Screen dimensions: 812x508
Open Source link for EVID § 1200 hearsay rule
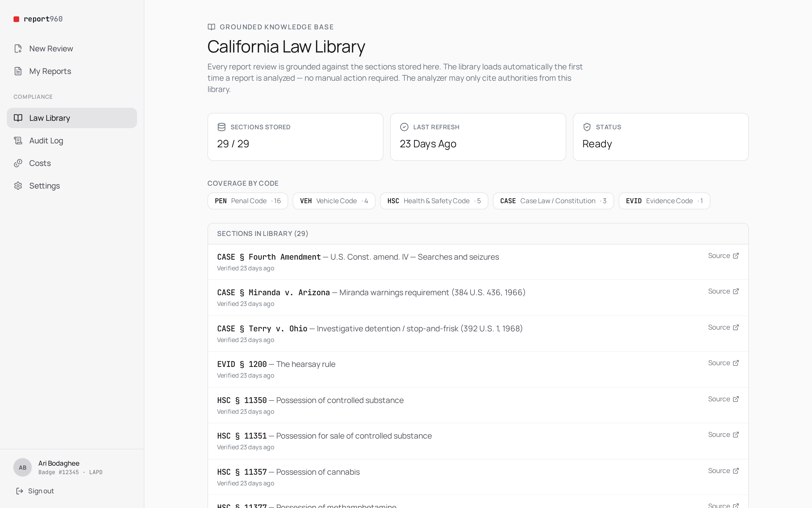723,363
